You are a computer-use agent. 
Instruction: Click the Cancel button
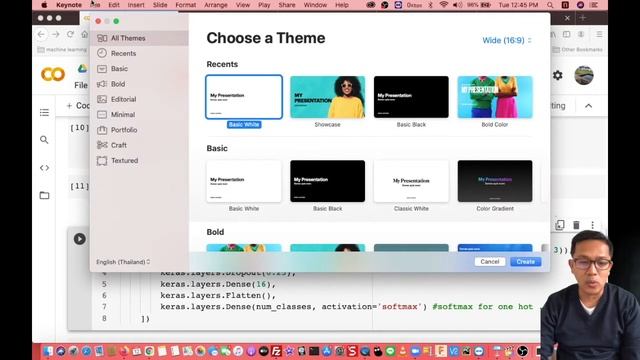[490, 262]
